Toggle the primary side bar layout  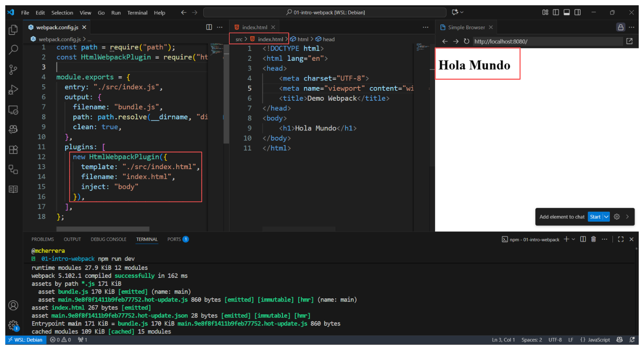point(556,12)
